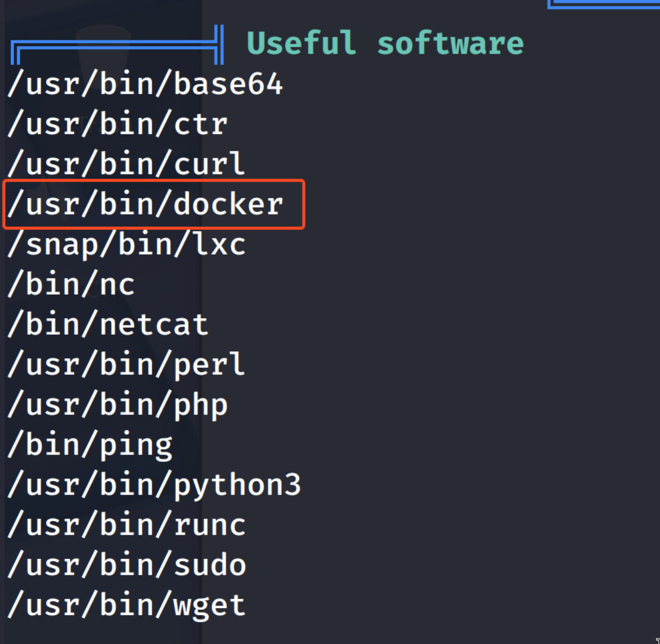
Task: Click the blue line in the top-right corner
Action: (x=603, y=4)
